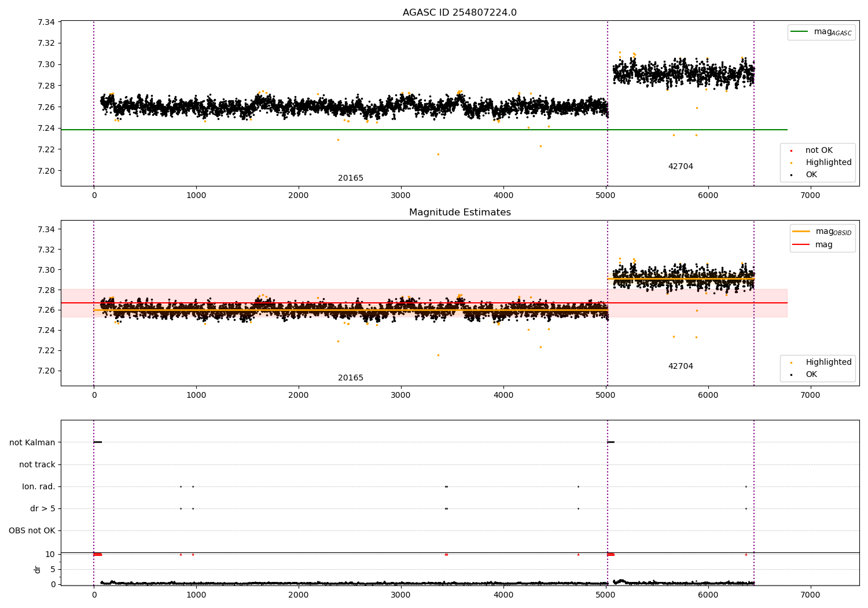This screenshot has height=608, width=868.
Task: Click the 'Ion. rad.' y-axis label
Action: (x=39, y=486)
